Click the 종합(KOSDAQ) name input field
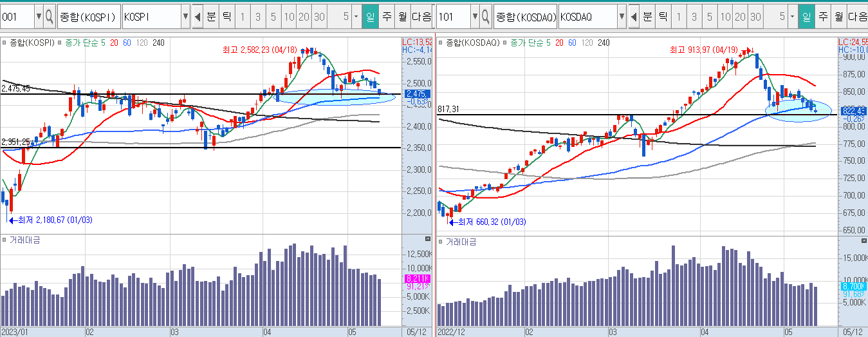 [x=525, y=17]
